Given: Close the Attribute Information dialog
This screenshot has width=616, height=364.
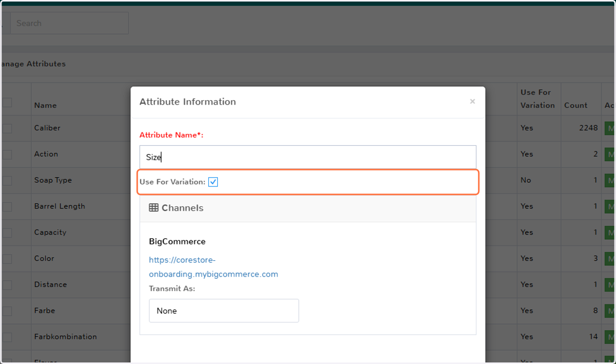Looking at the screenshot, I should (x=472, y=102).
